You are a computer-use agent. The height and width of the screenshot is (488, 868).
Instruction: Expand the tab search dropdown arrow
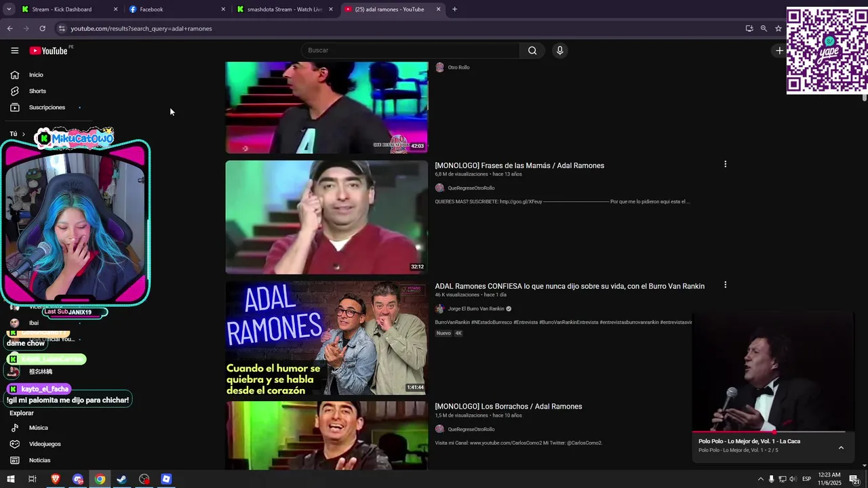pos(8,9)
